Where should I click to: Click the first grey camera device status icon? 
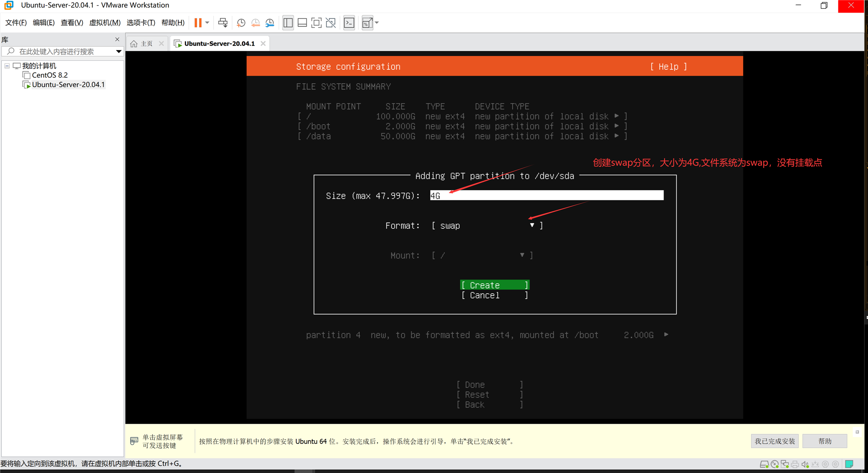coord(825,464)
